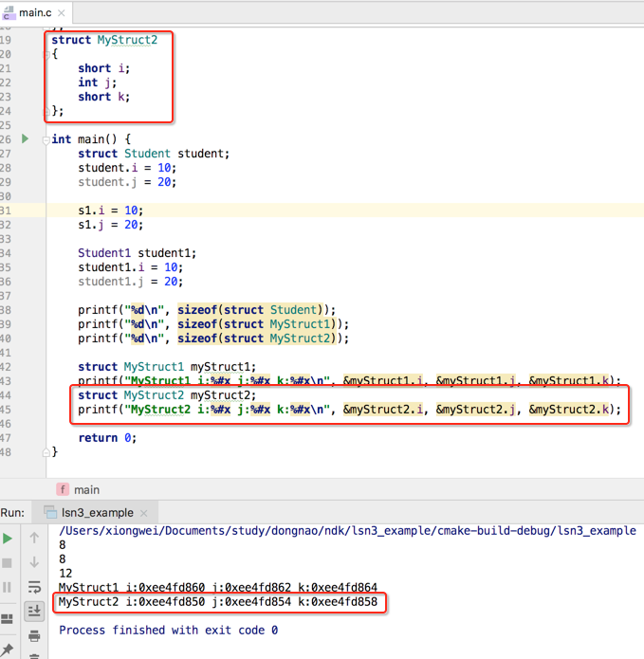Click the end fold marker of MyStruct2
Screen dimensions: 644x659
(x=46, y=111)
